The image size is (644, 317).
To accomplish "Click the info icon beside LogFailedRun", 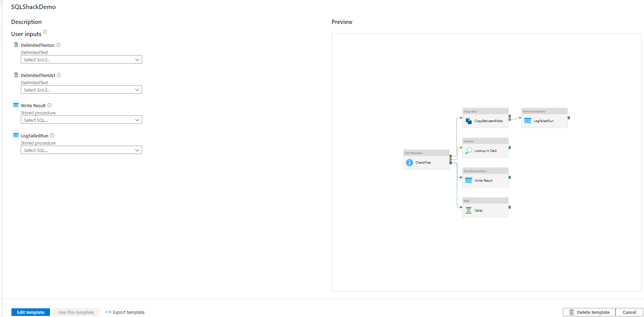I will pyautogui.click(x=52, y=136).
